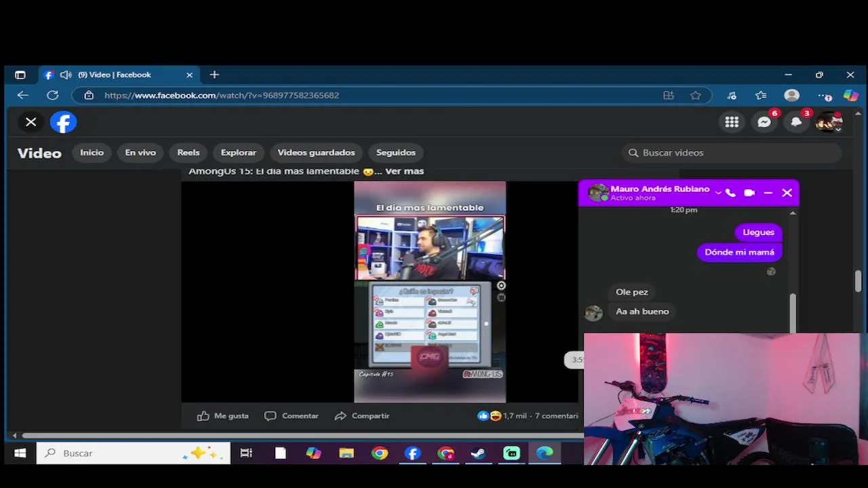Select the message "Ole pez"
Image resolution: width=868 pixels, height=488 pixels.
[x=632, y=292]
